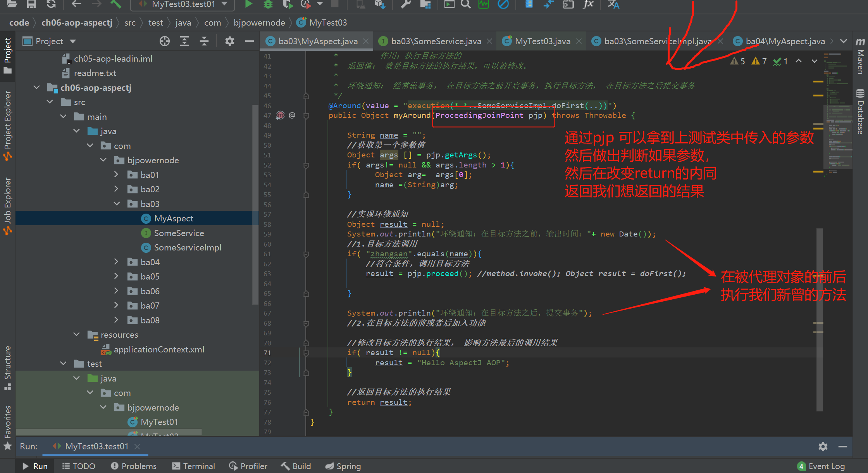This screenshot has width=868, height=473.
Task: Click the Debug bug icon in toolbar
Action: 268,4
